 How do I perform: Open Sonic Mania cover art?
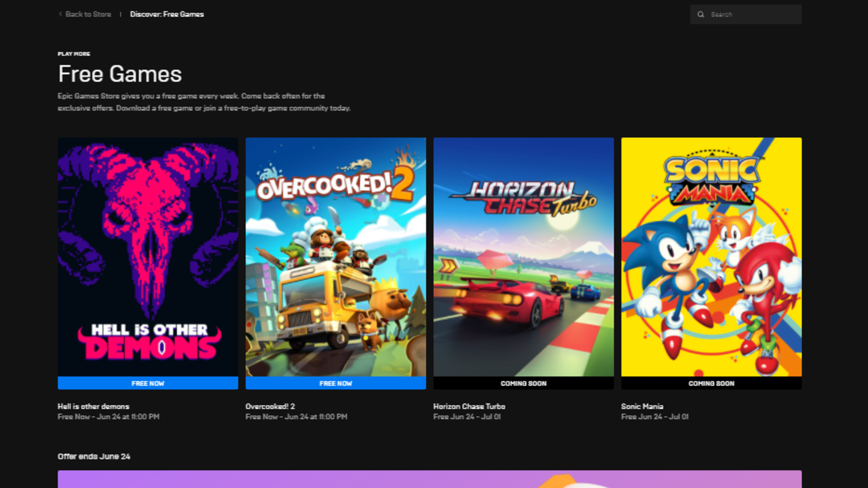pos(711,257)
